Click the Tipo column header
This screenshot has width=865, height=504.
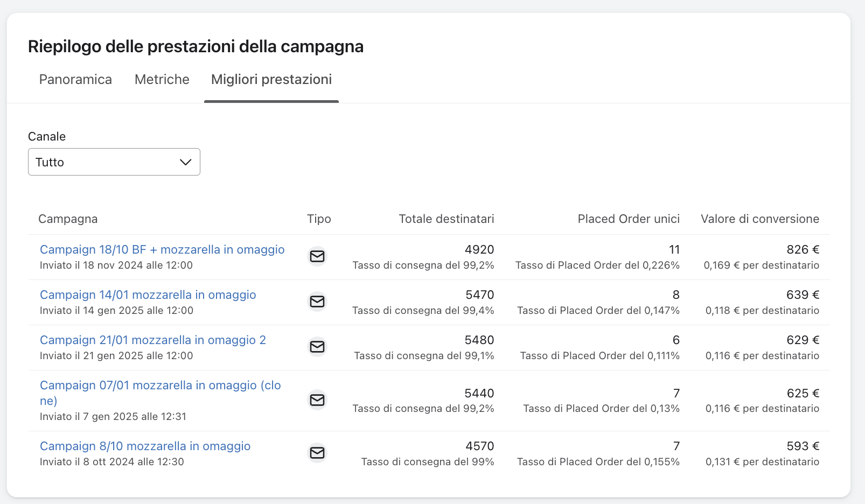pos(319,219)
